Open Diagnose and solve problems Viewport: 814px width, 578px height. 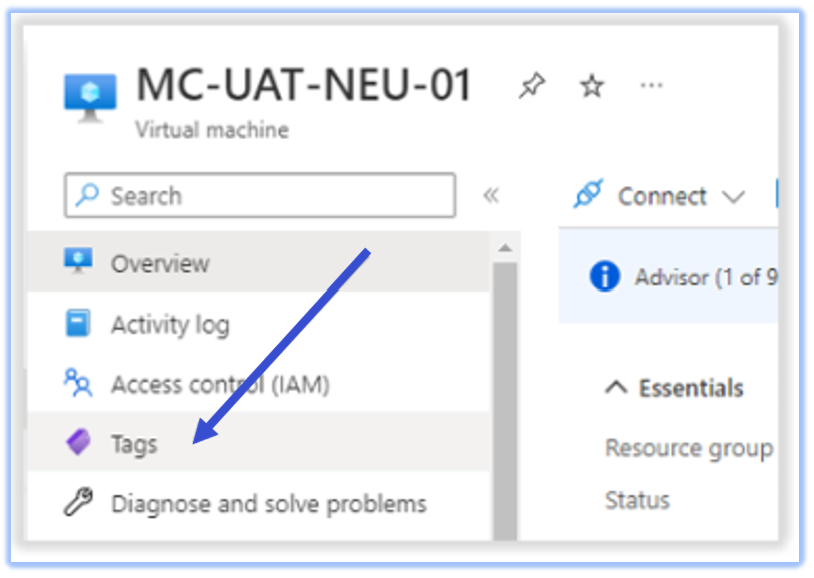(x=268, y=503)
